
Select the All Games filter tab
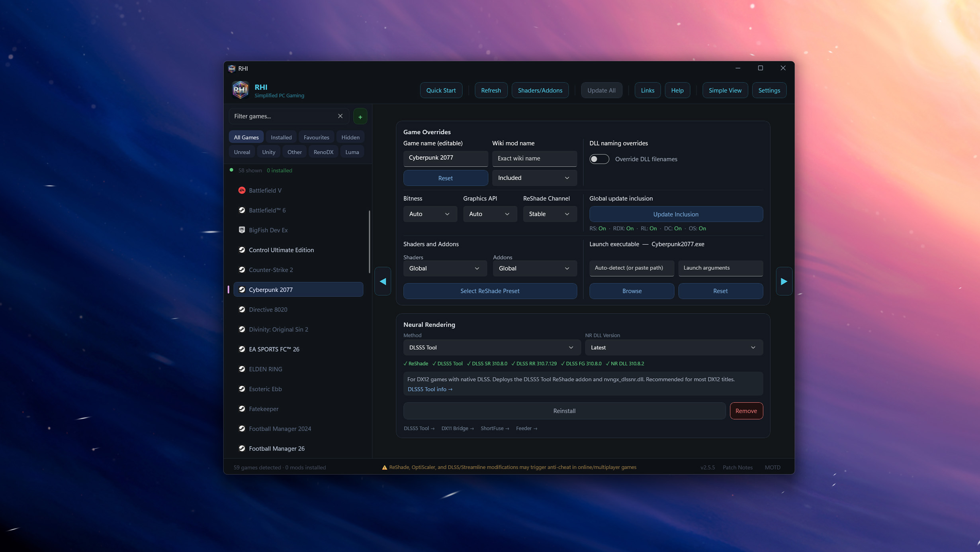click(x=246, y=137)
